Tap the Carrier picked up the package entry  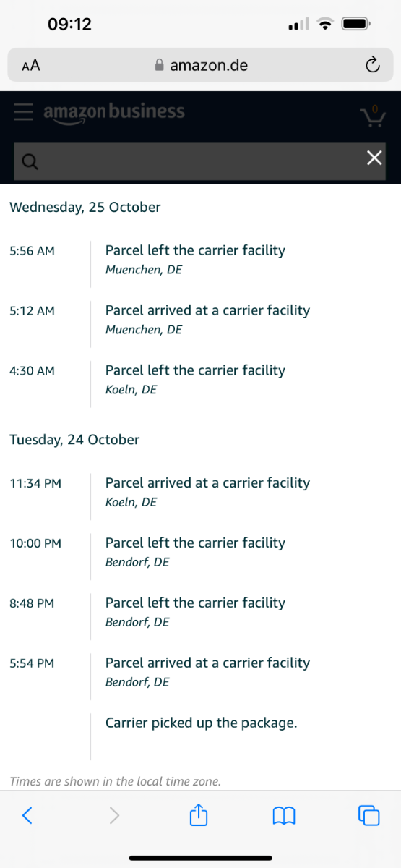pos(202,723)
